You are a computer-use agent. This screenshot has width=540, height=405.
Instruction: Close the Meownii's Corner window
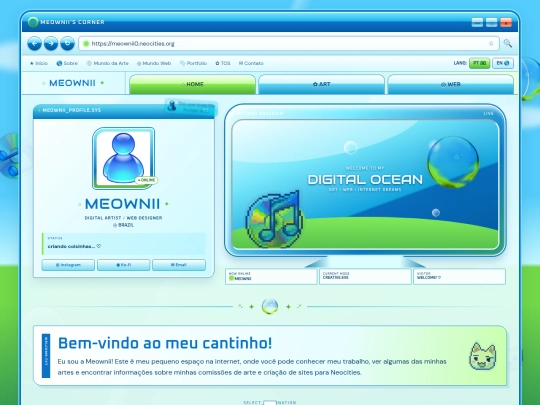click(x=506, y=22)
